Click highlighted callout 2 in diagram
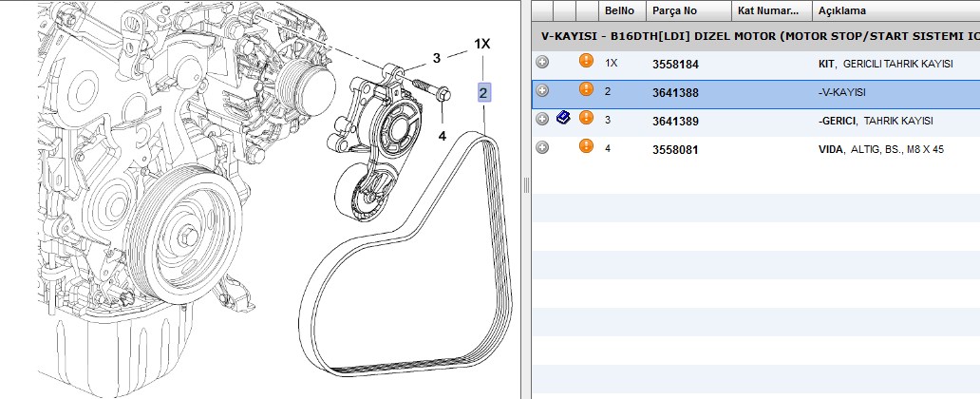The width and height of the screenshot is (980, 399). pos(483,94)
